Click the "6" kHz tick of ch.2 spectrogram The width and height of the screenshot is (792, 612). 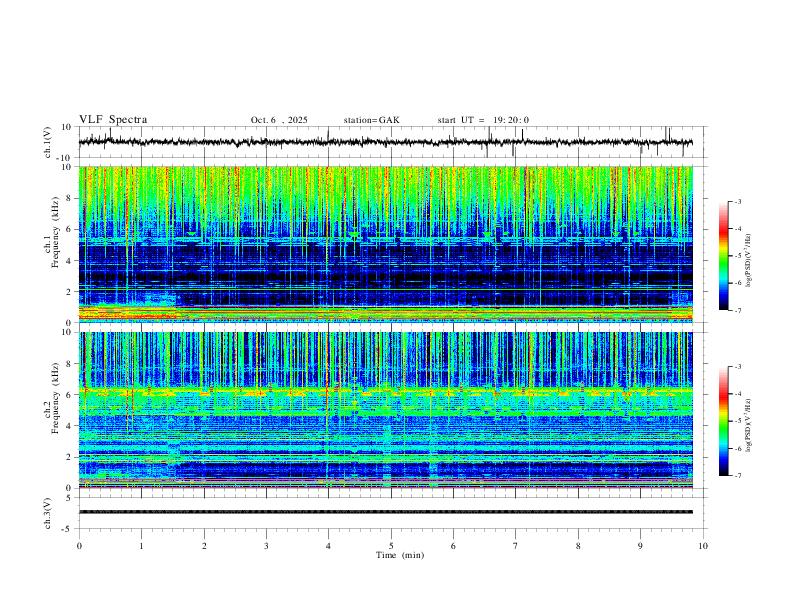click(x=69, y=395)
